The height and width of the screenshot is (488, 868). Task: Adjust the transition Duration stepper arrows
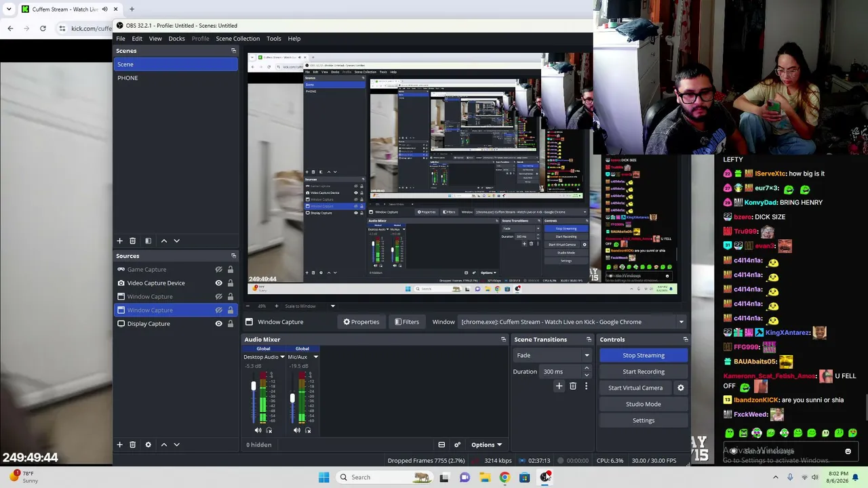pyautogui.click(x=587, y=371)
